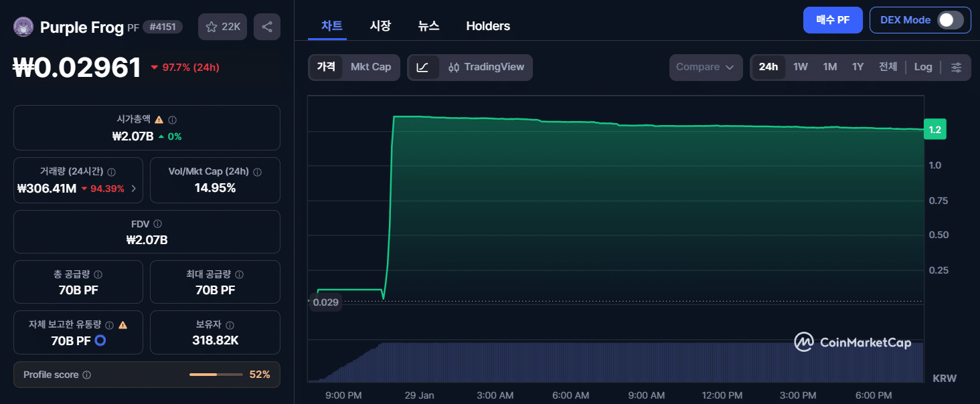Click the 1.2 current price label

click(x=935, y=130)
